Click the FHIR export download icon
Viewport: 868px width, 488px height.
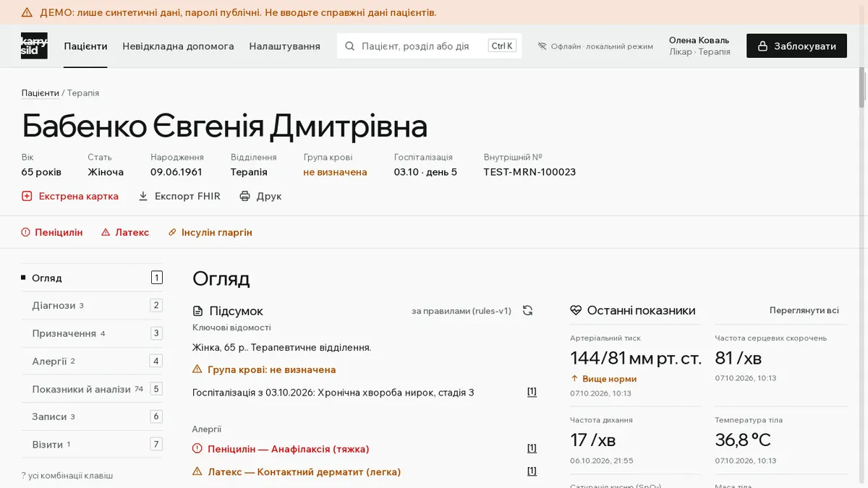[x=143, y=196]
